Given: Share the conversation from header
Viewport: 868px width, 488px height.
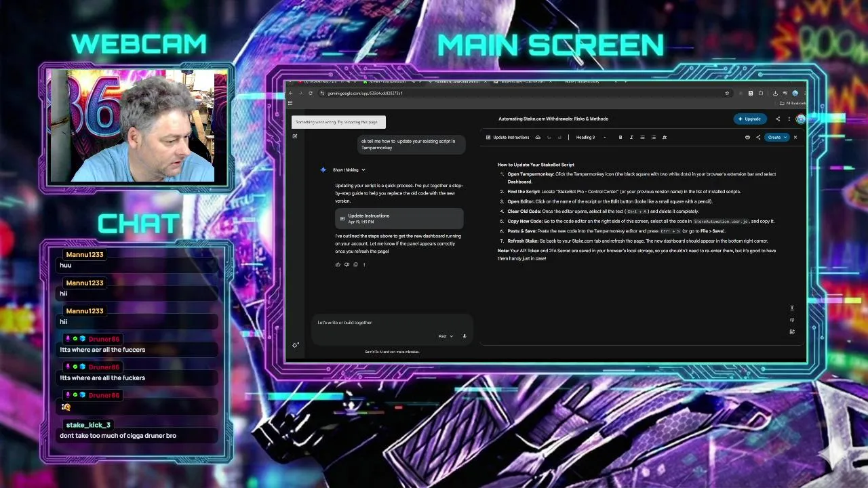Looking at the screenshot, I should click(778, 119).
